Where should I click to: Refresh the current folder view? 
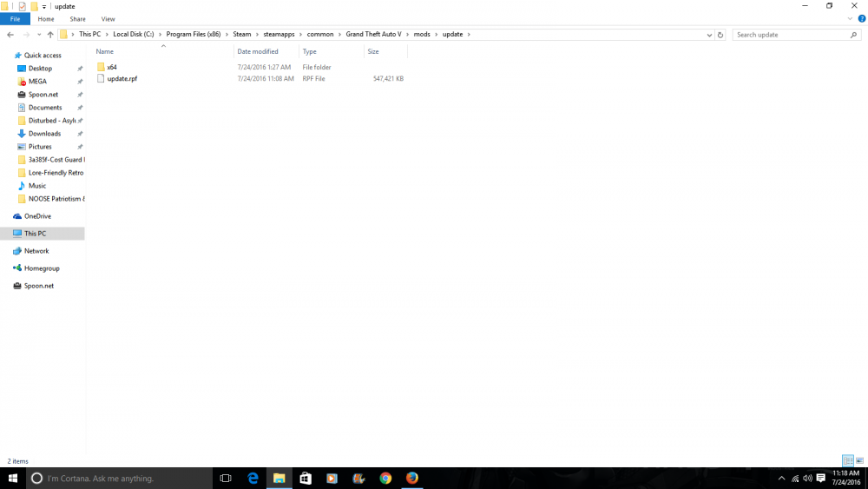click(720, 35)
